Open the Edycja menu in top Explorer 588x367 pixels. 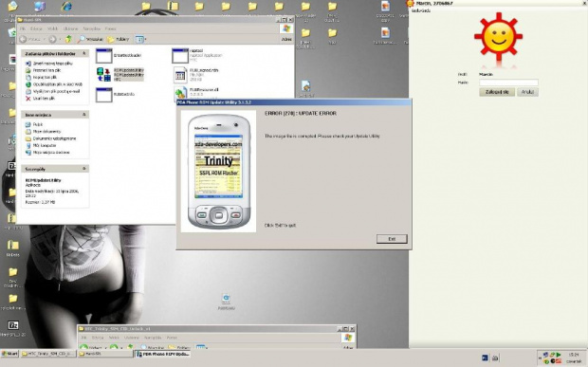36,28
